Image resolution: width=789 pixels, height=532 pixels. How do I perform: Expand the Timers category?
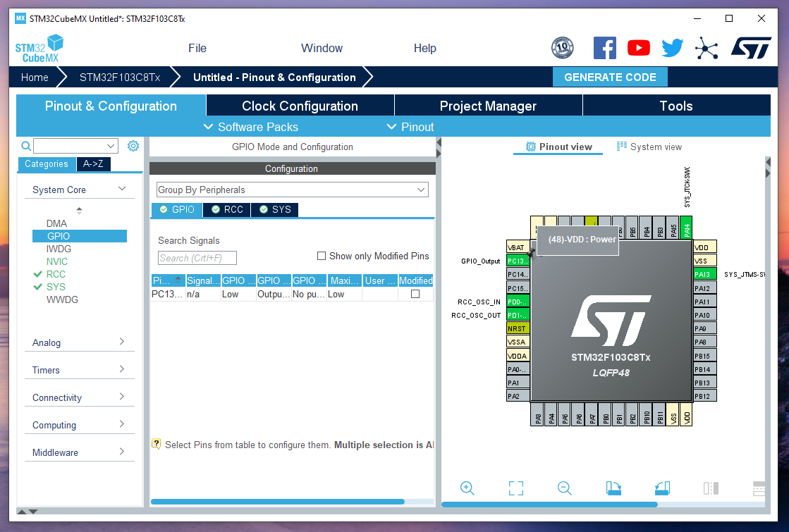(x=122, y=369)
